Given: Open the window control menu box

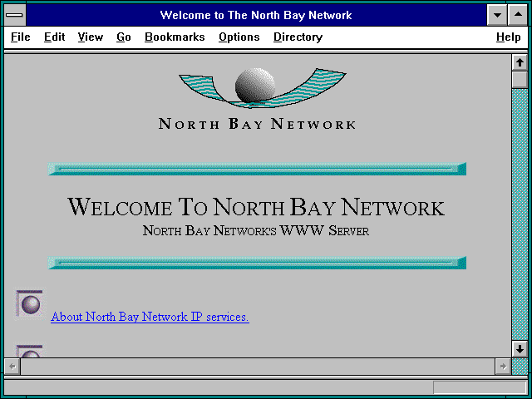Looking at the screenshot, I should (15, 15).
